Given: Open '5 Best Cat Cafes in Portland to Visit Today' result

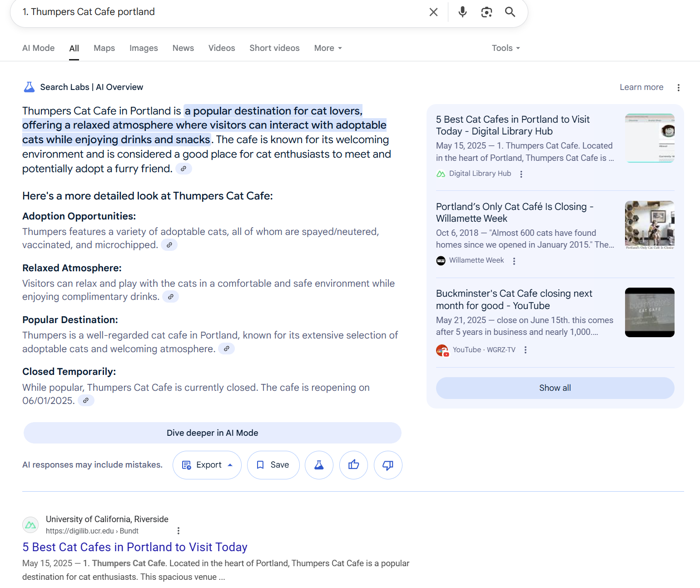Looking at the screenshot, I should click(135, 547).
